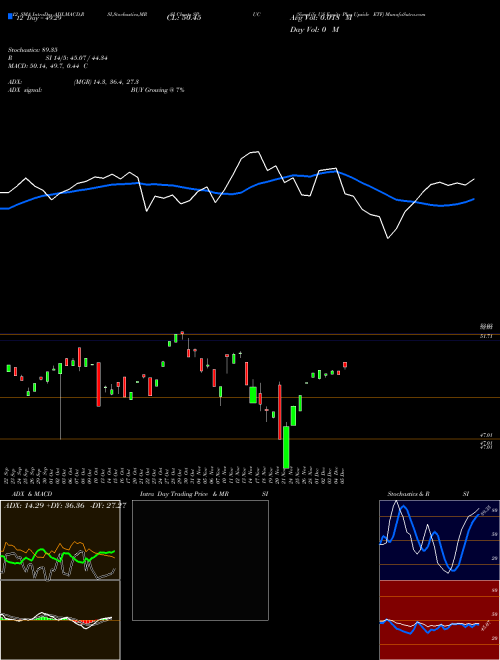Viewport: 500px width, 660px height.
Task: Click the last red candlestick on the right
Action: pyautogui.click(x=345, y=365)
